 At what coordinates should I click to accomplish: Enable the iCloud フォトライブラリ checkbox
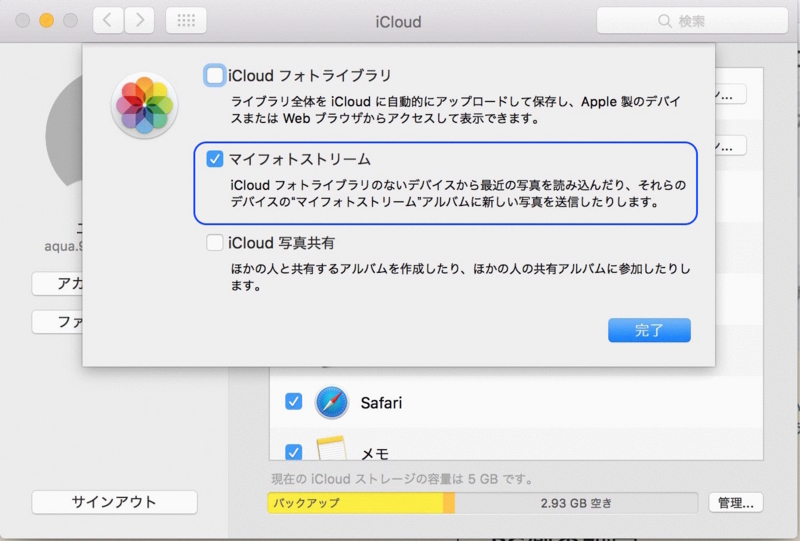[x=214, y=76]
